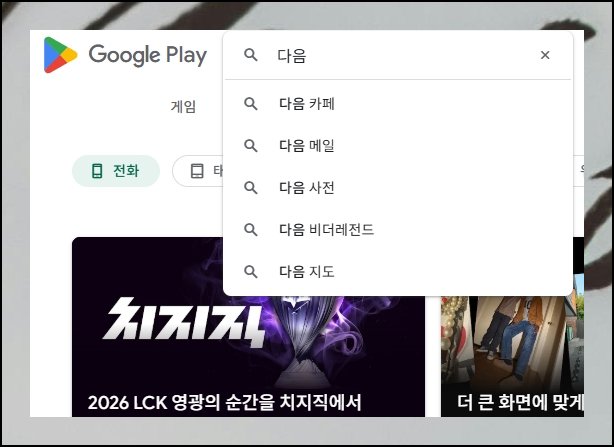The height and width of the screenshot is (447, 614).
Task: Select the 다음 비더레전드 suggestion
Action: (398, 229)
